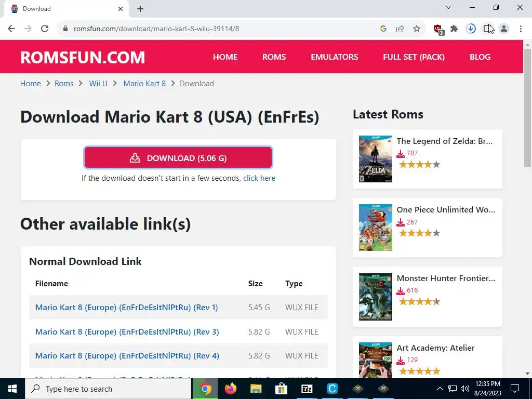Open the network tray icon
The height and width of the screenshot is (399, 532).
click(x=453, y=389)
